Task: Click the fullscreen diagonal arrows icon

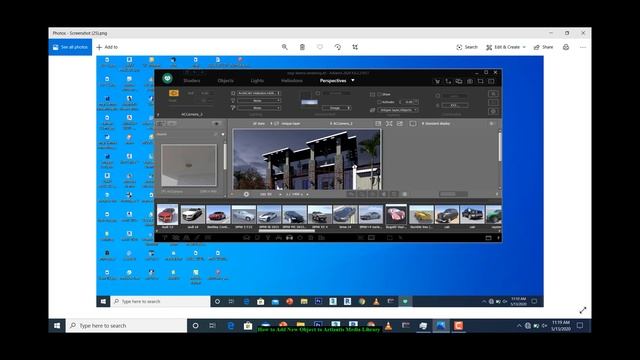Action: (583, 310)
